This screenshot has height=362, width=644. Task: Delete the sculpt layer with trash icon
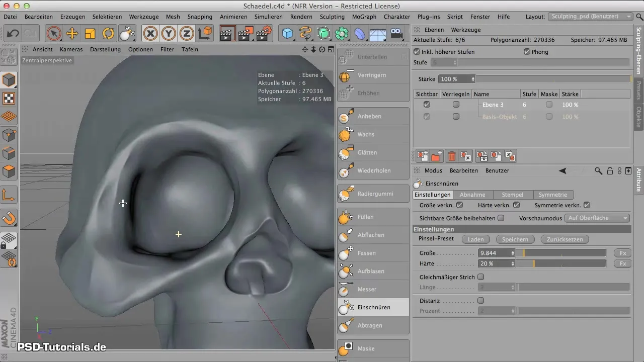[x=452, y=156]
